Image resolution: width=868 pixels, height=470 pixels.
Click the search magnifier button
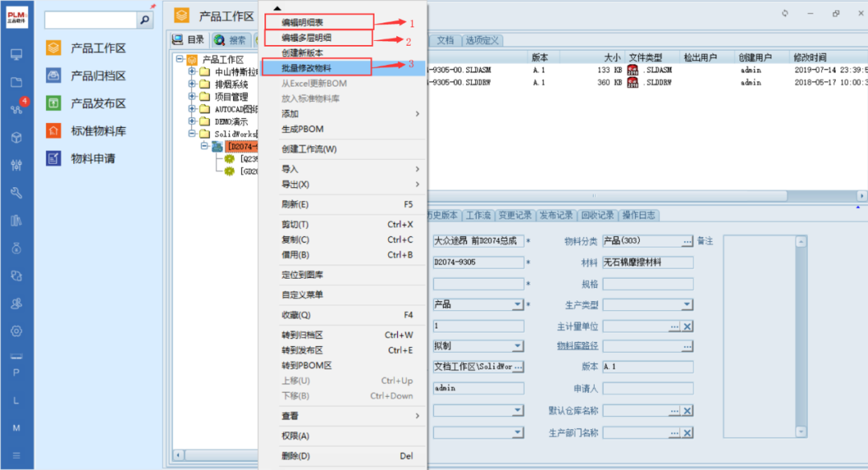click(x=145, y=20)
